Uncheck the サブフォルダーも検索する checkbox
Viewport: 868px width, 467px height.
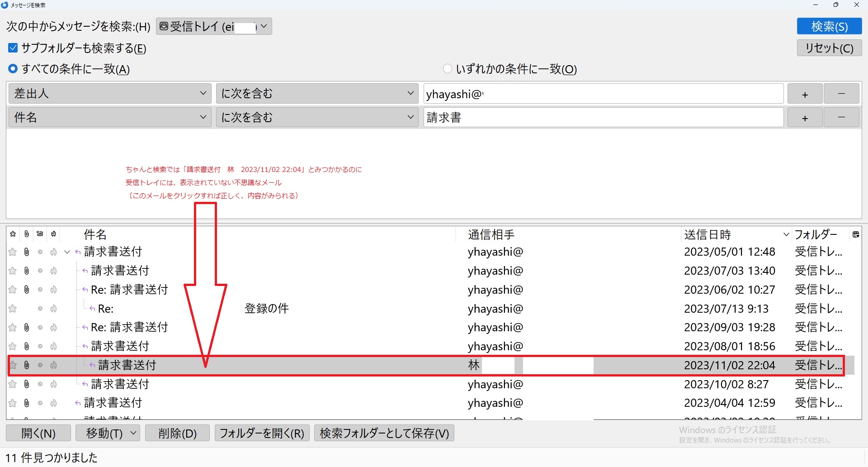click(x=13, y=48)
